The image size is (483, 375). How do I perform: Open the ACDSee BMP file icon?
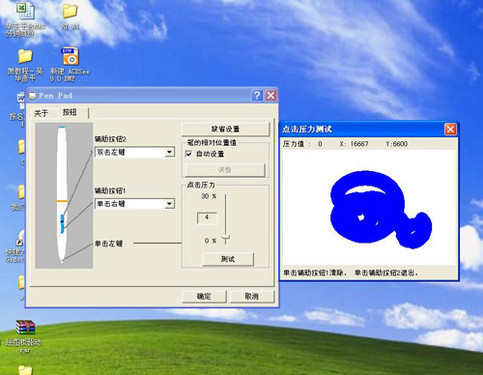[70, 56]
